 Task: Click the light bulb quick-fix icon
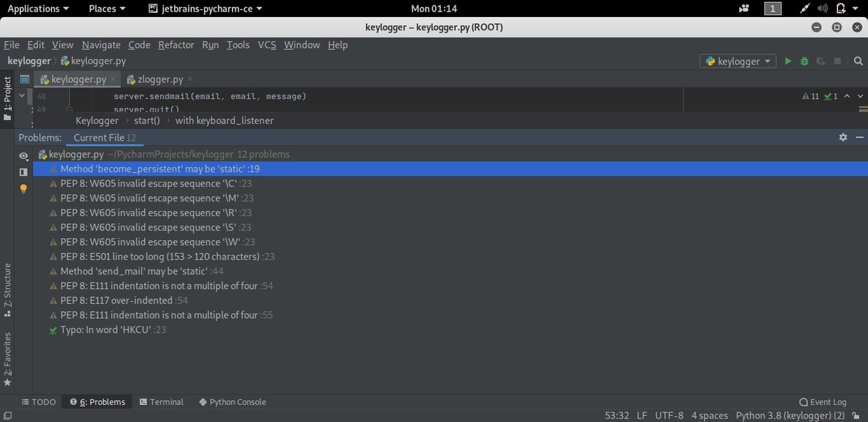coord(24,189)
